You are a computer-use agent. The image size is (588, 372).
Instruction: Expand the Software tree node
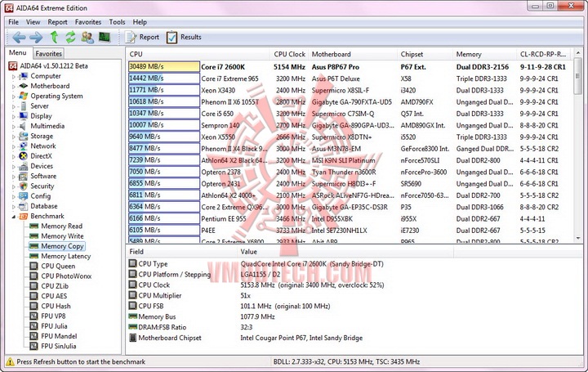tap(14, 177)
